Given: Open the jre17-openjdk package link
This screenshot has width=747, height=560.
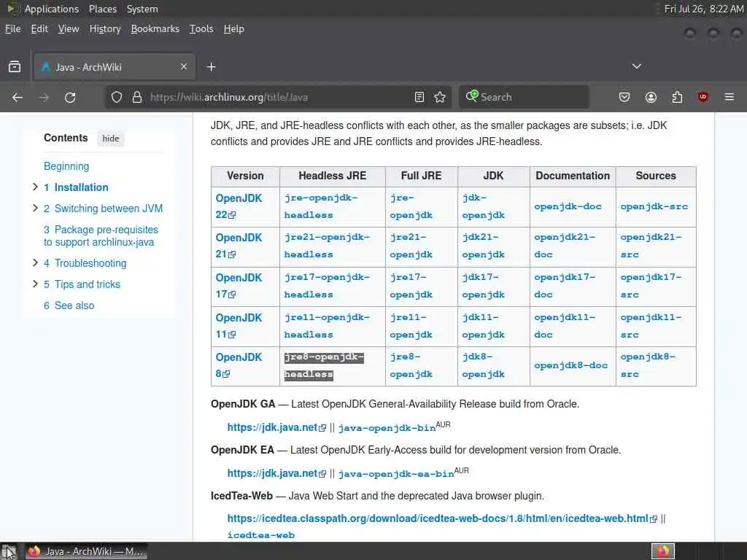Looking at the screenshot, I should 411,286.
